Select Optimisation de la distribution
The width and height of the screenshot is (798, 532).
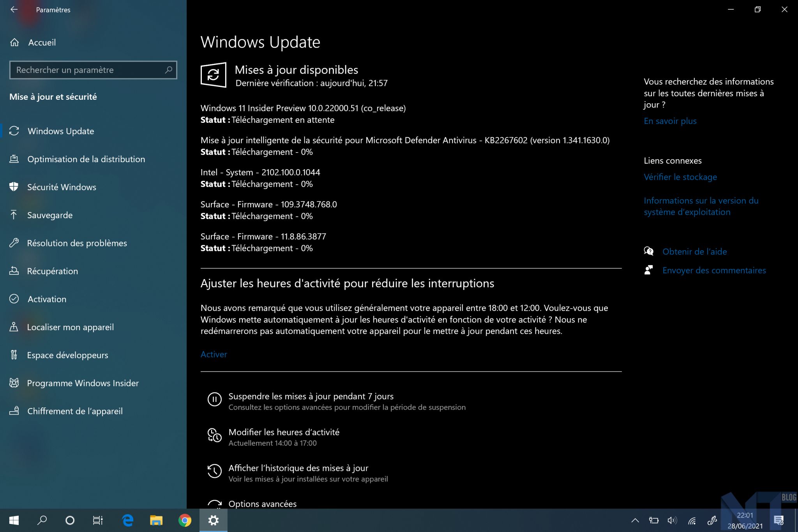click(86, 159)
